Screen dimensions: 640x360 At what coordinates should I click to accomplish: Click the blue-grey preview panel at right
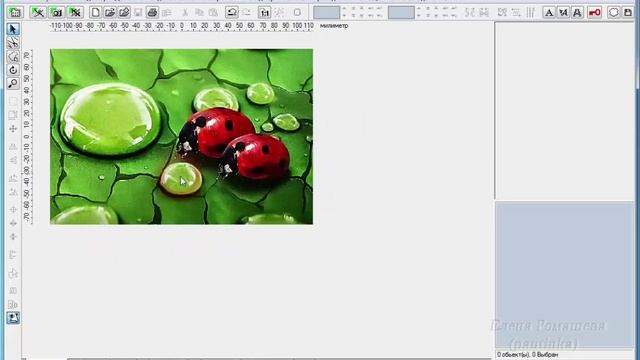tap(564, 274)
